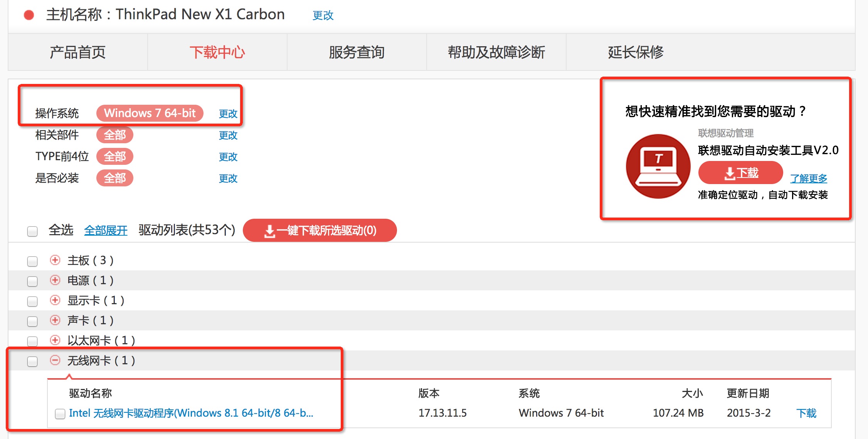868x439 pixels.
Task: Check the 以太网卡 category checkbox
Action: (x=32, y=342)
